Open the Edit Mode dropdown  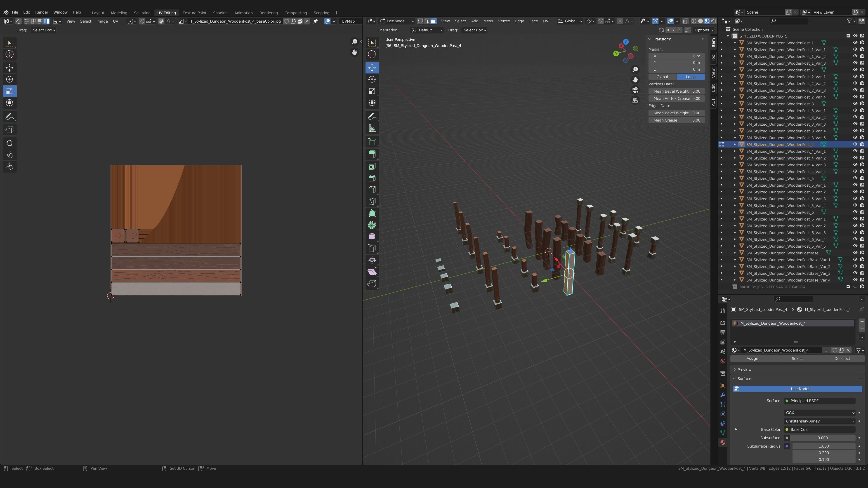(397, 21)
